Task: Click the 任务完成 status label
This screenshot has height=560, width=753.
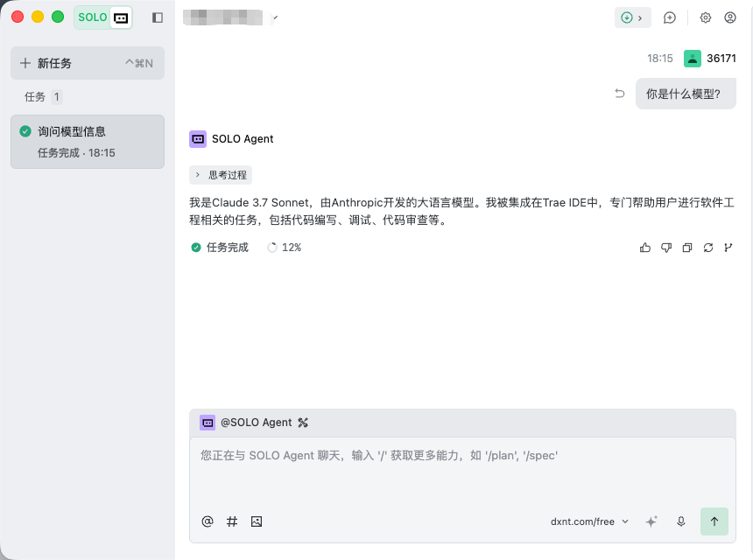Action: 228,248
